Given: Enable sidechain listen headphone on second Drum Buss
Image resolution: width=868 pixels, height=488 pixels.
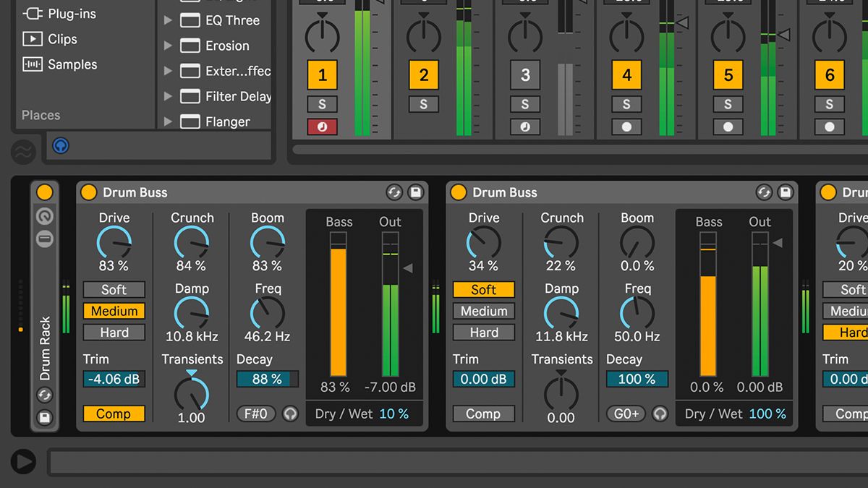Looking at the screenshot, I should [659, 414].
